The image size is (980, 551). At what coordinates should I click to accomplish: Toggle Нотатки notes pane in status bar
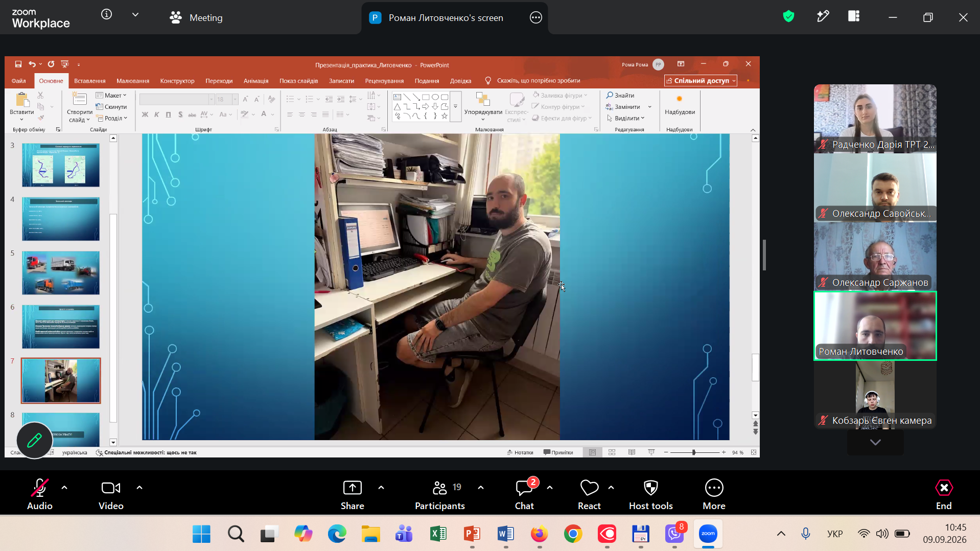click(520, 452)
